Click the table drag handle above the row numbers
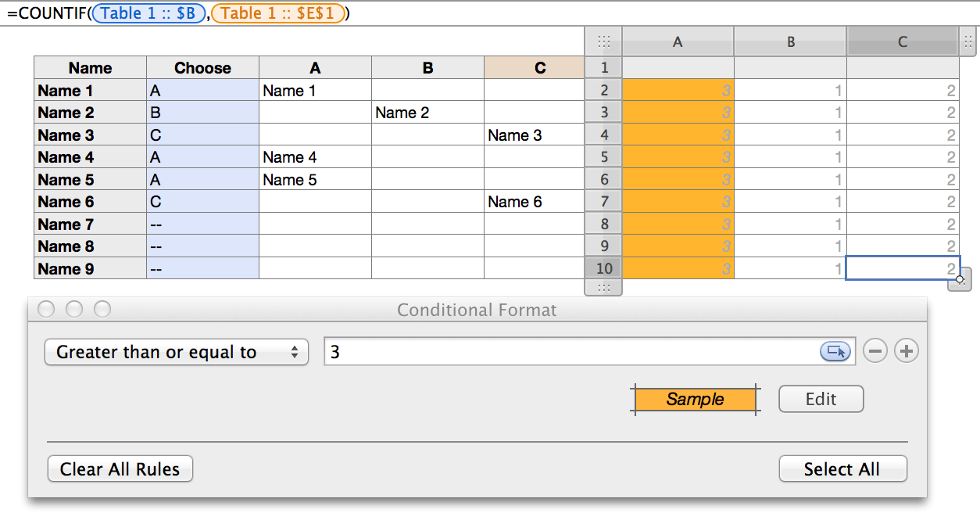 tap(603, 41)
